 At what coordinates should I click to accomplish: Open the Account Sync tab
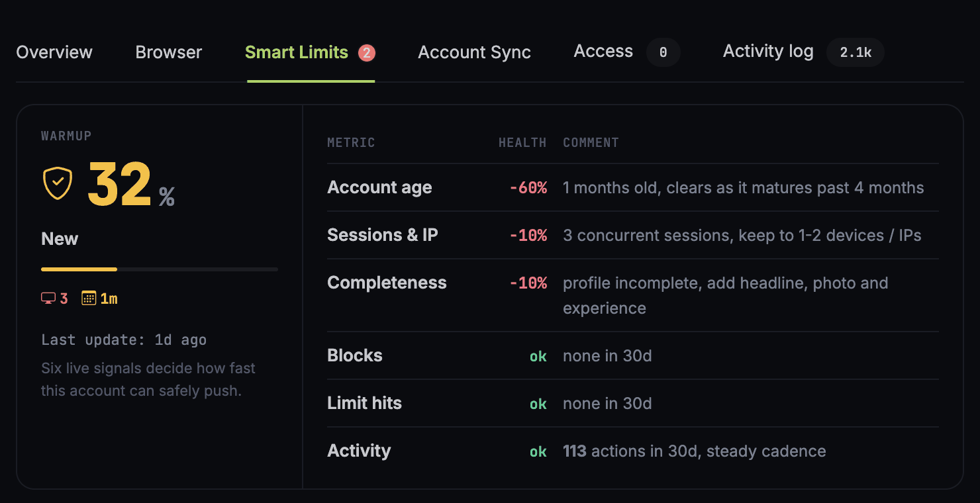[474, 52]
